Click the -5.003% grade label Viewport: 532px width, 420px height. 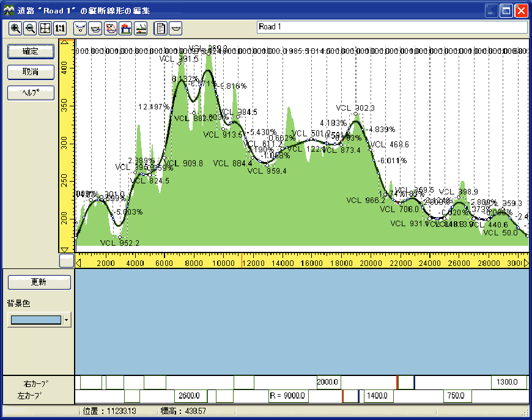128,212
